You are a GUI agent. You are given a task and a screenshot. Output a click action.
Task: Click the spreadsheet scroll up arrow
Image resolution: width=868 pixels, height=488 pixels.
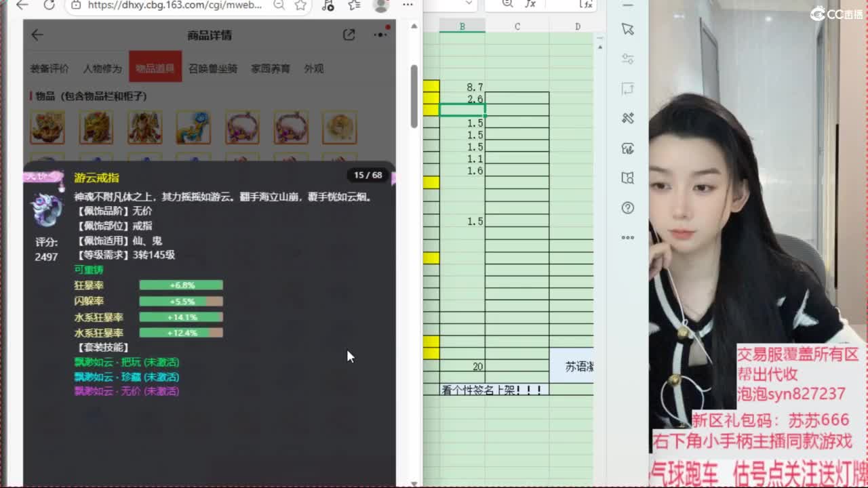[599, 47]
